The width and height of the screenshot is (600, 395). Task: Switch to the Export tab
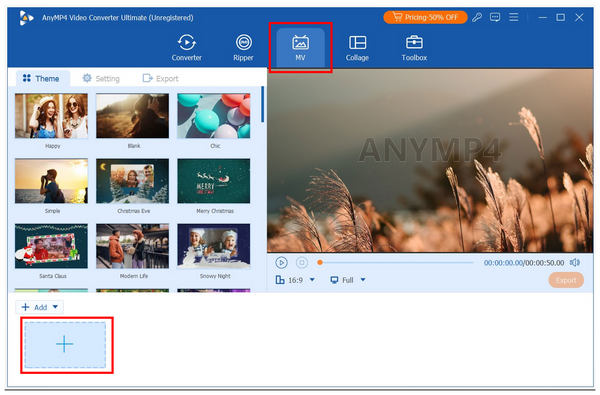tap(160, 78)
